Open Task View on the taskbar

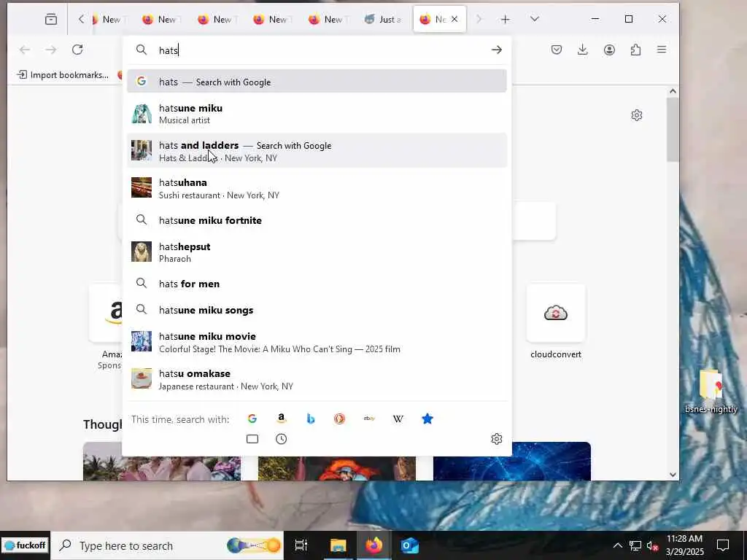[x=301, y=545]
